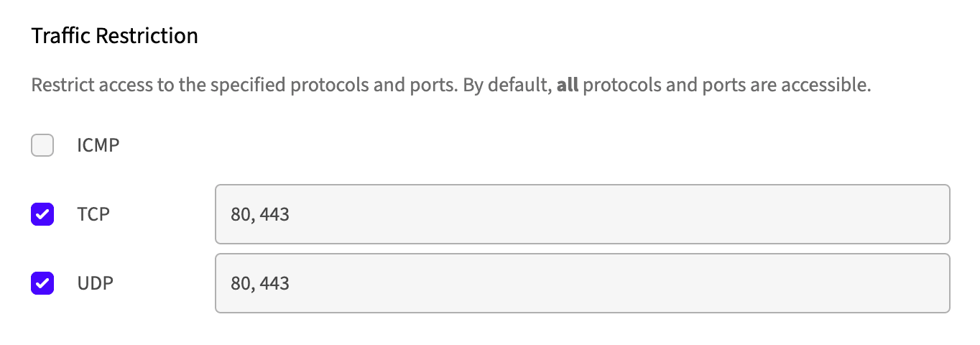Click the far right end of UDP field

[934, 283]
